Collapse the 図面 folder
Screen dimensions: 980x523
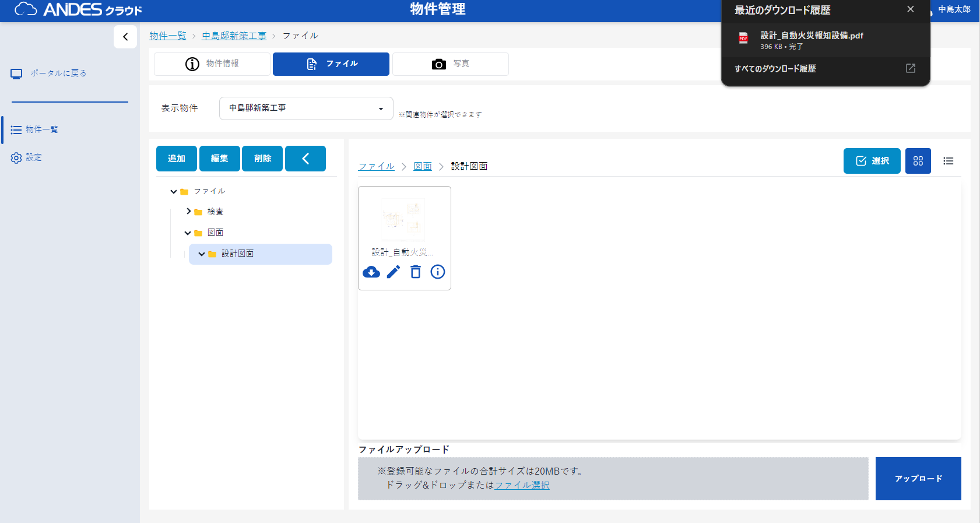pyautogui.click(x=188, y=233)
